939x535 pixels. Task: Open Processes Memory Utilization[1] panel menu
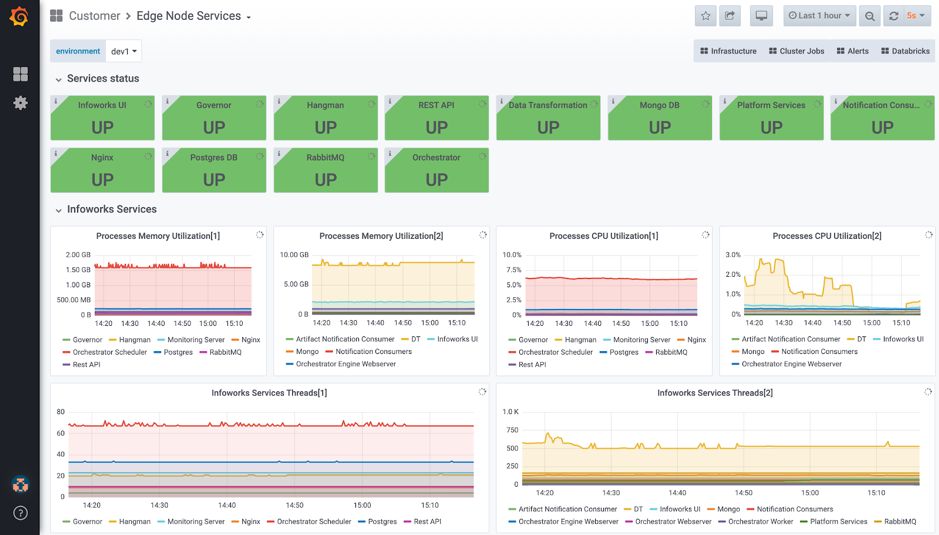tap(158, 236)
